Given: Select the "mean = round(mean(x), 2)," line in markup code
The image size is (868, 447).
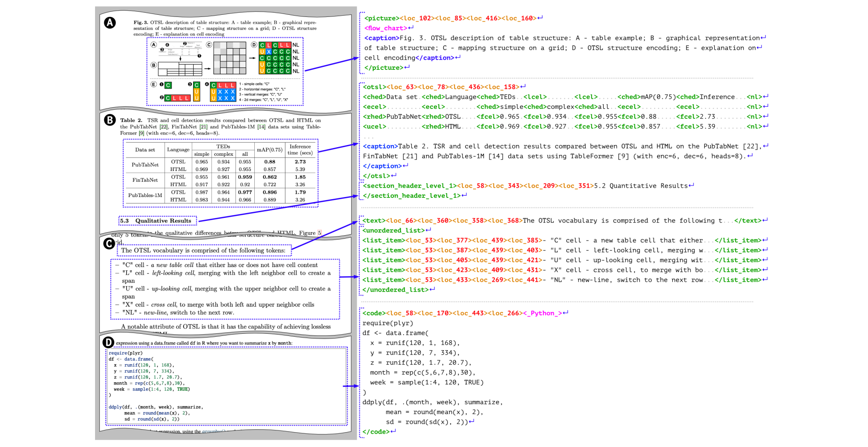Looking at the screenshot, I should point(434,412).
